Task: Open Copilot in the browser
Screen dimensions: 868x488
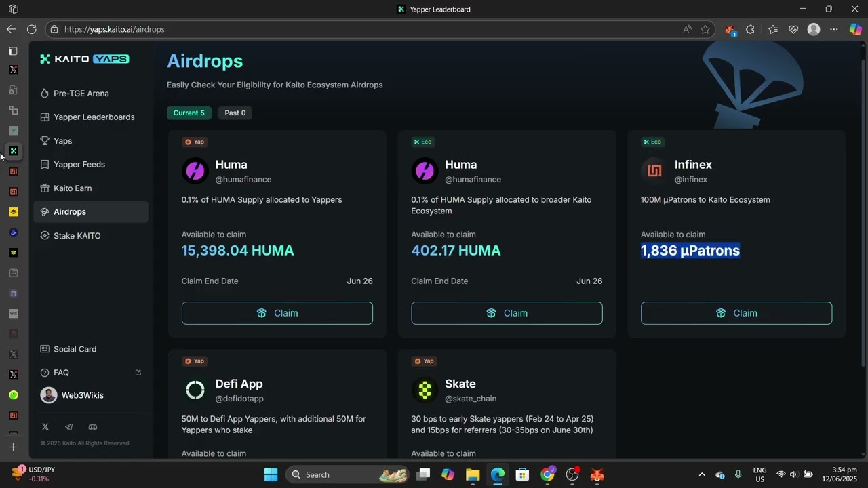Action: pyautogui.click(x=855, y=29)
